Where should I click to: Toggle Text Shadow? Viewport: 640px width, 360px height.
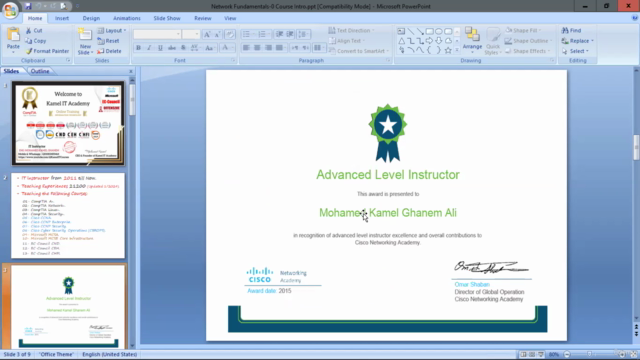183,48
